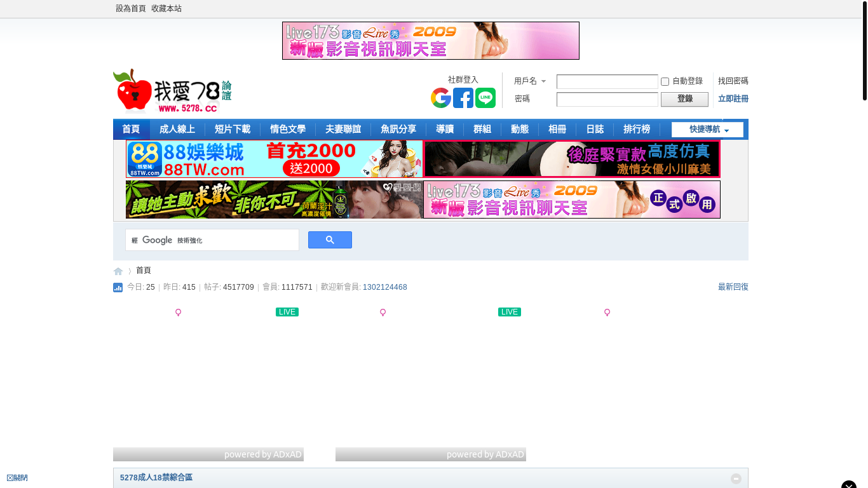This screenshot has height=488, width=868.
Task: Open the 找回密碼 password recovery link
Action: tap(733, 81)
